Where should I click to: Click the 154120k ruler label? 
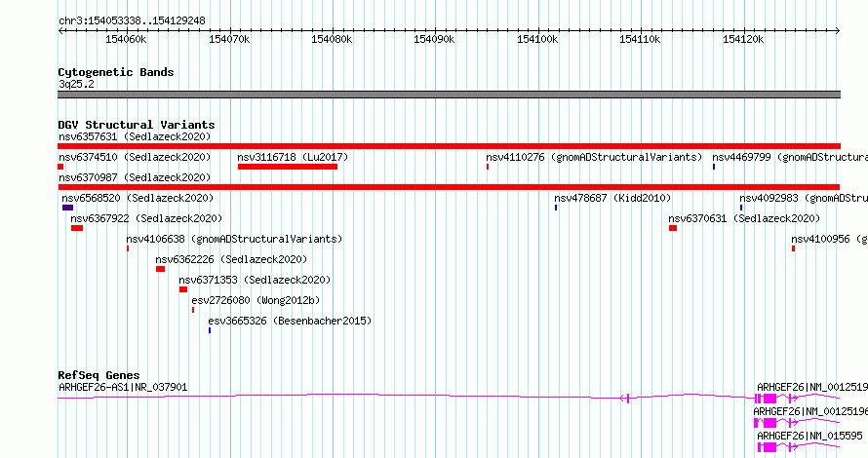pos(743,39)
